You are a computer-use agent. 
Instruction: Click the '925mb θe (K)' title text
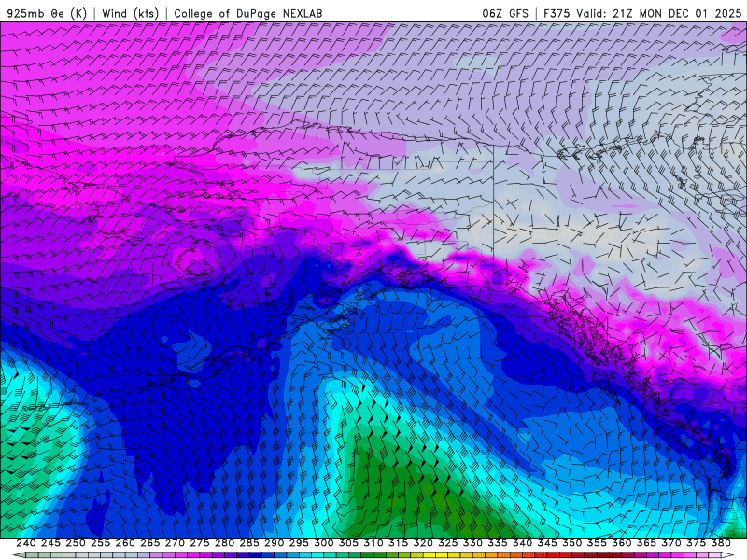click(x=48, y=13)
